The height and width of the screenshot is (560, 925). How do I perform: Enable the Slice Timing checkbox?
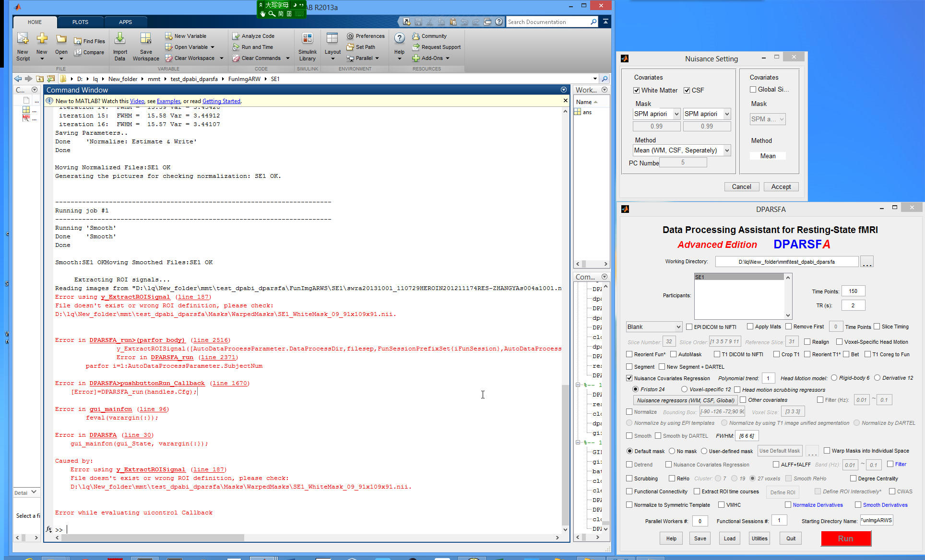click(877, 327)
